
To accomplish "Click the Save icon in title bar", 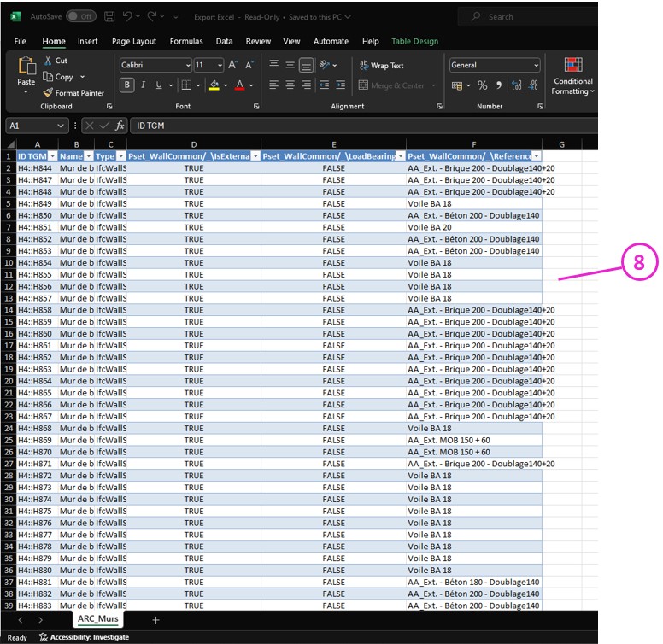I will 109,16.
